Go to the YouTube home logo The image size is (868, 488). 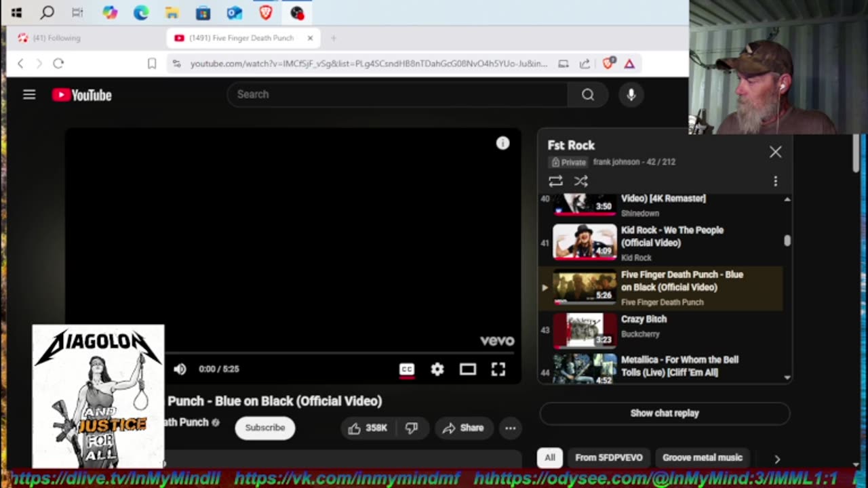click(x=82, y=96)
